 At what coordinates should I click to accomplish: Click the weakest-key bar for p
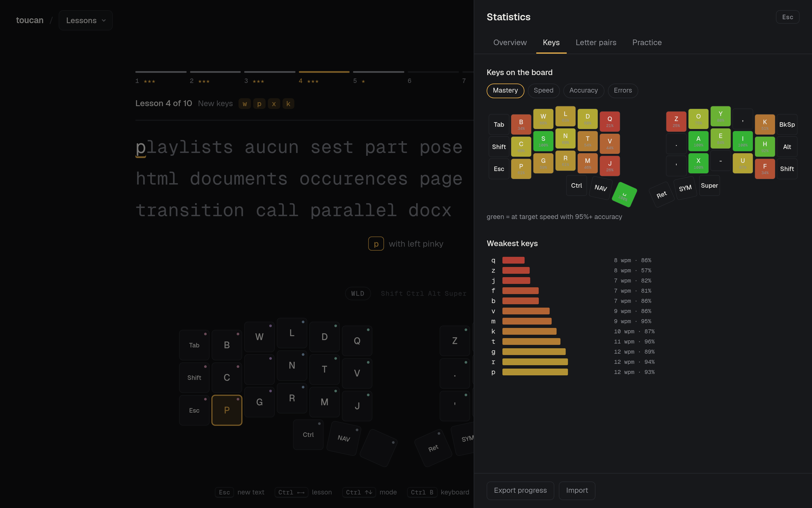tap(535, 372)
